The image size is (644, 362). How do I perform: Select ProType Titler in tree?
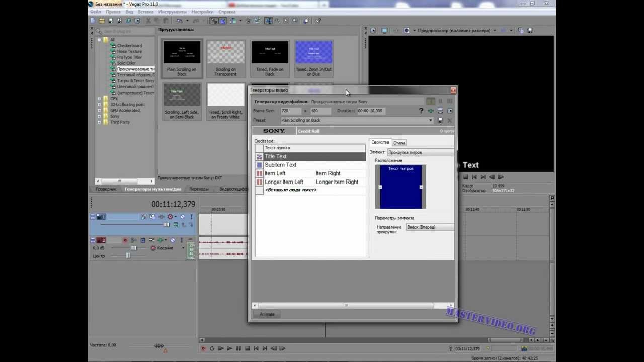129,57
